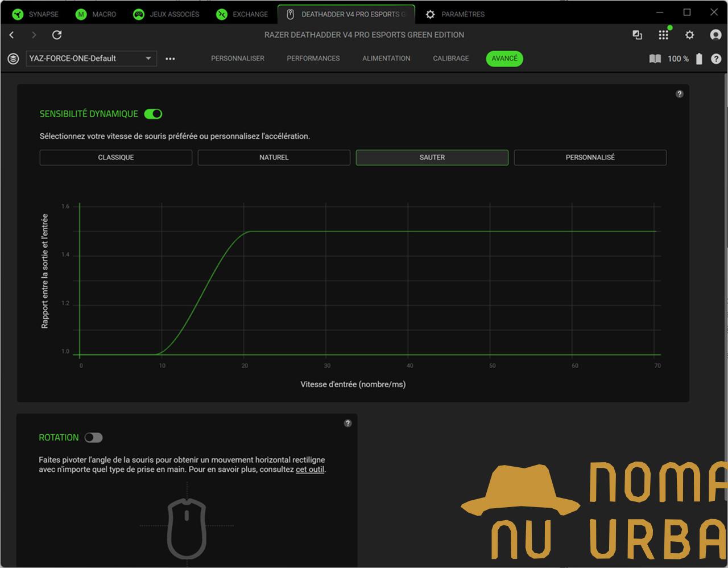Enable the Rotation toggle
The height and width of the screenshot is (568, 728).
point(93,438)
